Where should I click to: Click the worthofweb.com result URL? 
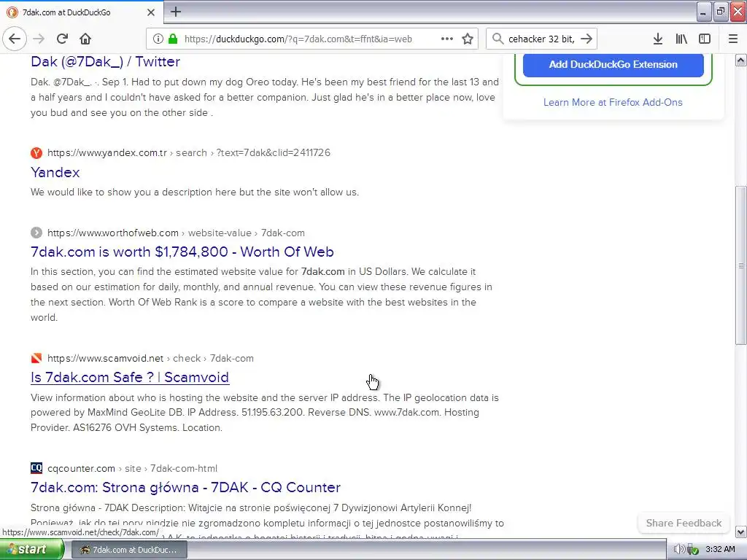coord(176,233)
